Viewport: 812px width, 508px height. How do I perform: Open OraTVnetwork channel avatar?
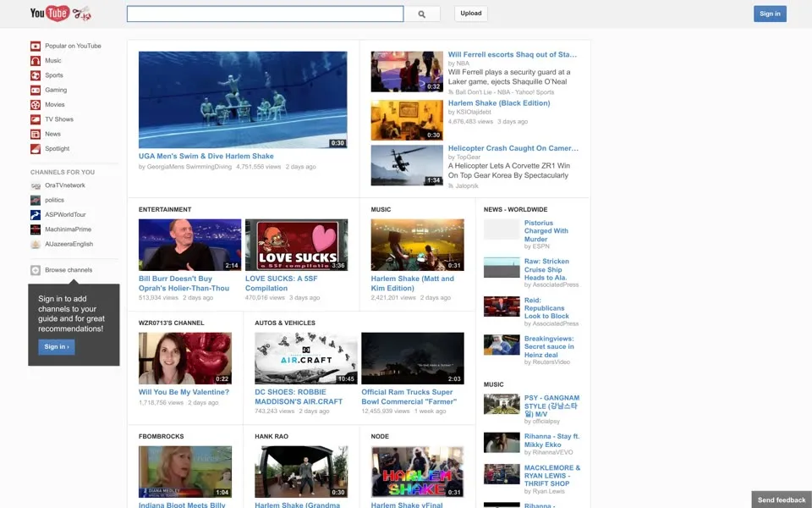click(x=36, y=185)
